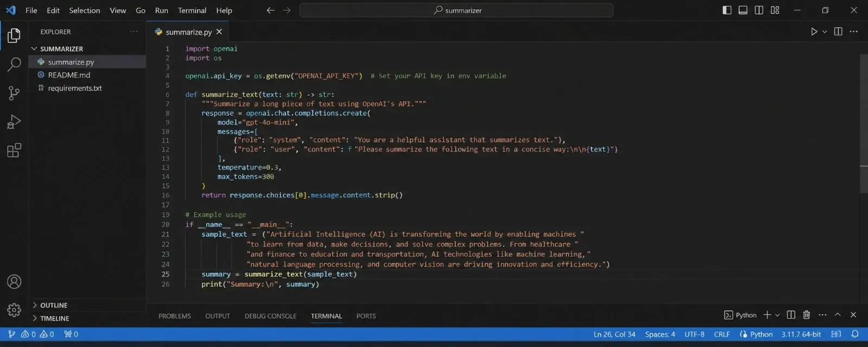868x347 pixels.
Task: Open terminal panel More Actions ellipsis
Action: [822, 315]
